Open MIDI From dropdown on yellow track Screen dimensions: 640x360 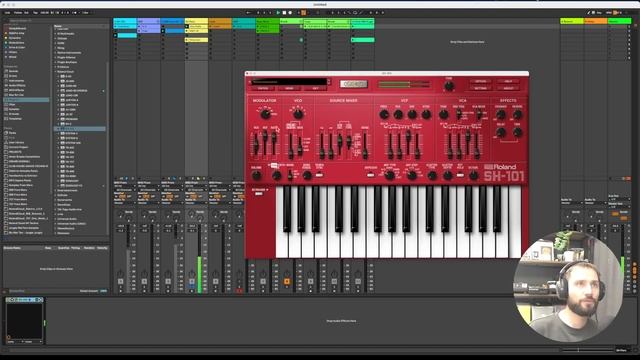[x=196, y=187]
